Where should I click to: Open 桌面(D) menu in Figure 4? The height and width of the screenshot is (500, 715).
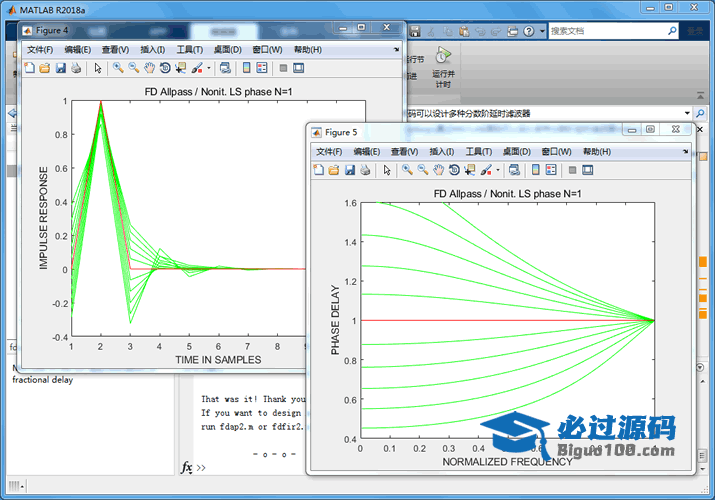click(228, 50)
